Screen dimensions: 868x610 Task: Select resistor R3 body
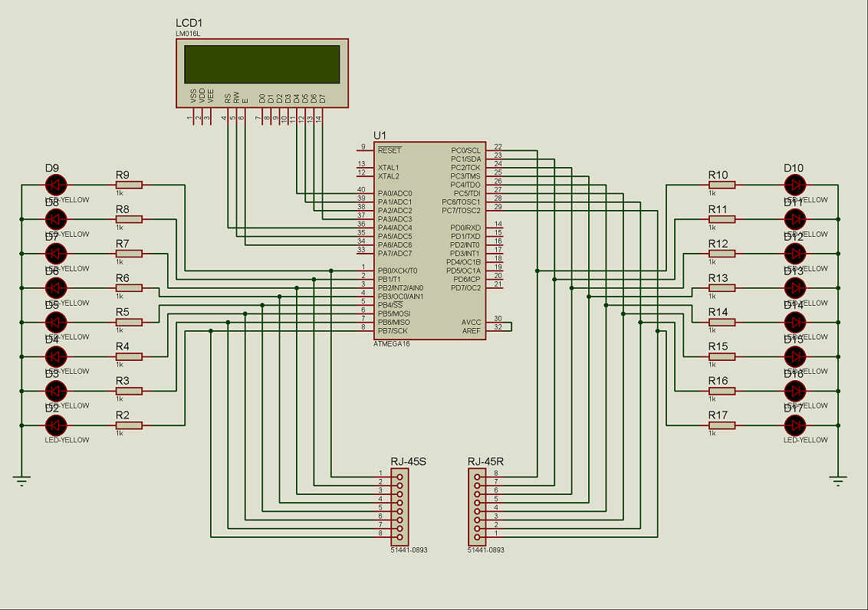tap(129, 391)
